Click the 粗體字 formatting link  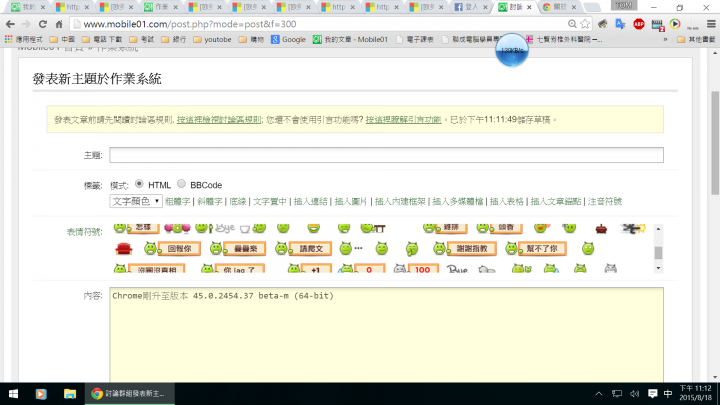coord(178,201)
